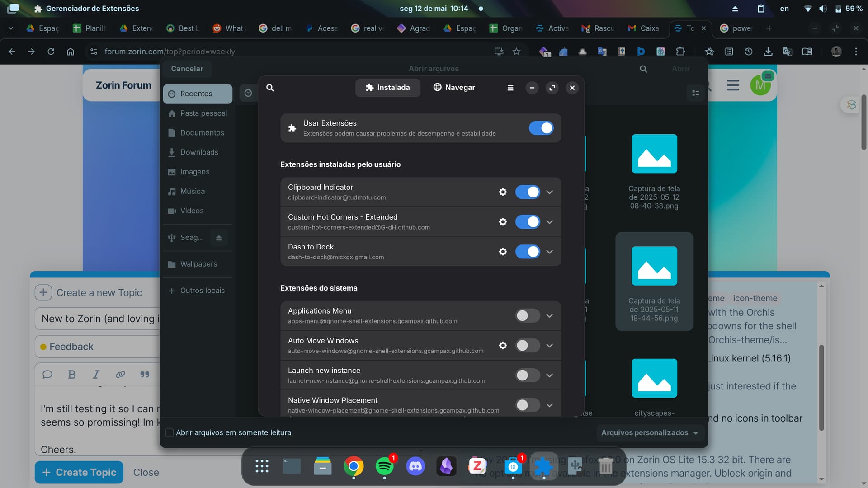This screenshot has width=868, height=488.
Task: Open Arquivos personalizados filter dropdown
Action: [650, 433]
